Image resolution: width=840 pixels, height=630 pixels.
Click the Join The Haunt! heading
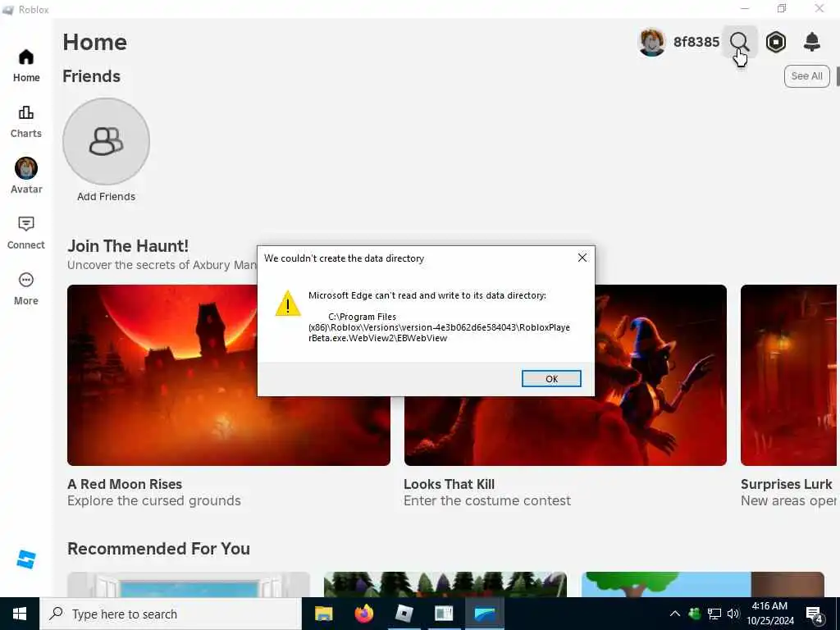[x=128, y=246]
